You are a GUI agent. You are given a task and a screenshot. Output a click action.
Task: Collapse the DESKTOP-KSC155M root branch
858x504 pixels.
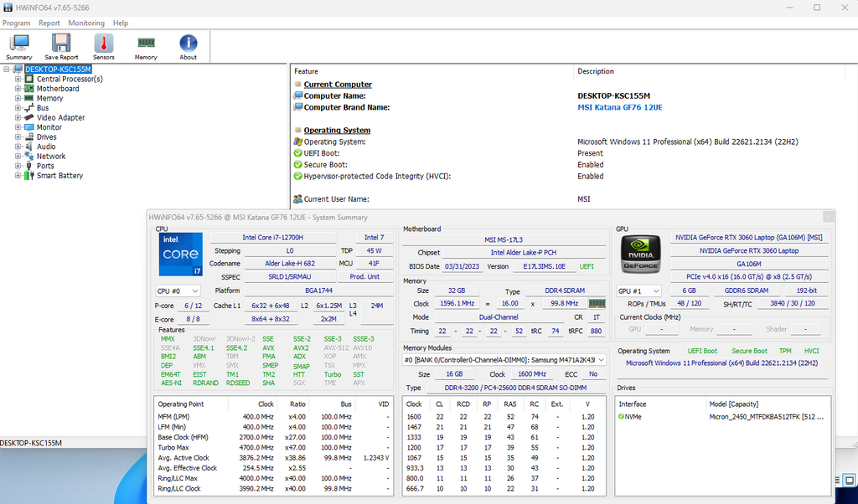pos(7,69)
